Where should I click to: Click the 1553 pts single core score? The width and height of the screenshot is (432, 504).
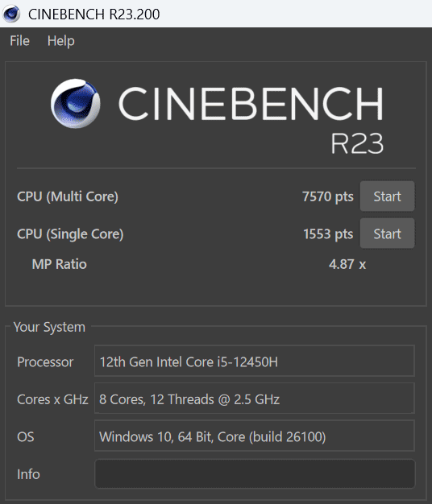pyautogui.click(x=328, y=234)
